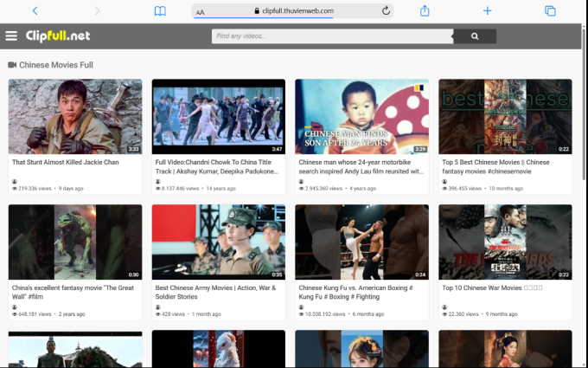
Task: Open the Chandni Chowk To China dance thumbnail
Action: coord(219,116)
